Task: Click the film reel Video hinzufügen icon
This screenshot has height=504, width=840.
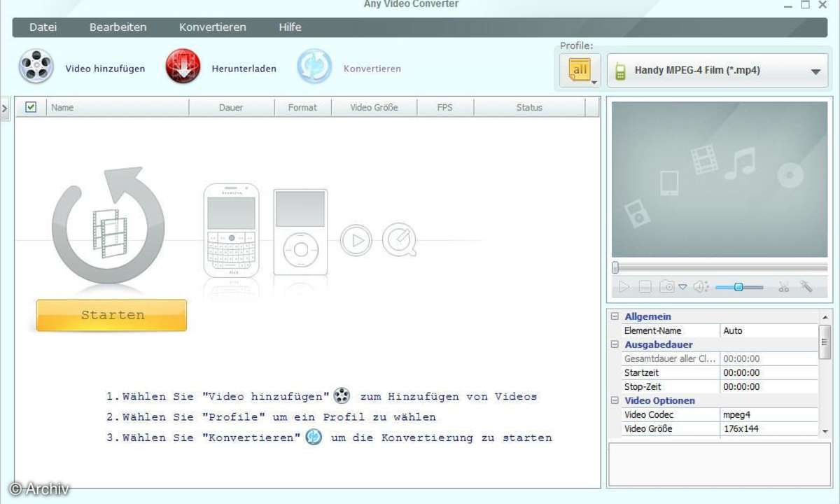Action: pos(36,67)
